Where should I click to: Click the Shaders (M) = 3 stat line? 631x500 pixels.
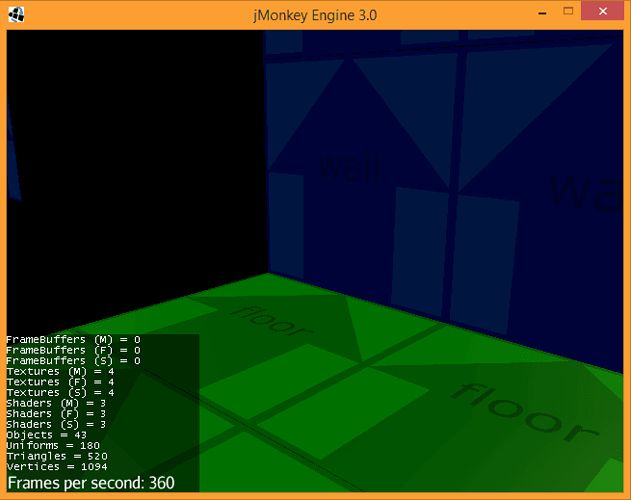pyautogui.click(x=56, y=403)
